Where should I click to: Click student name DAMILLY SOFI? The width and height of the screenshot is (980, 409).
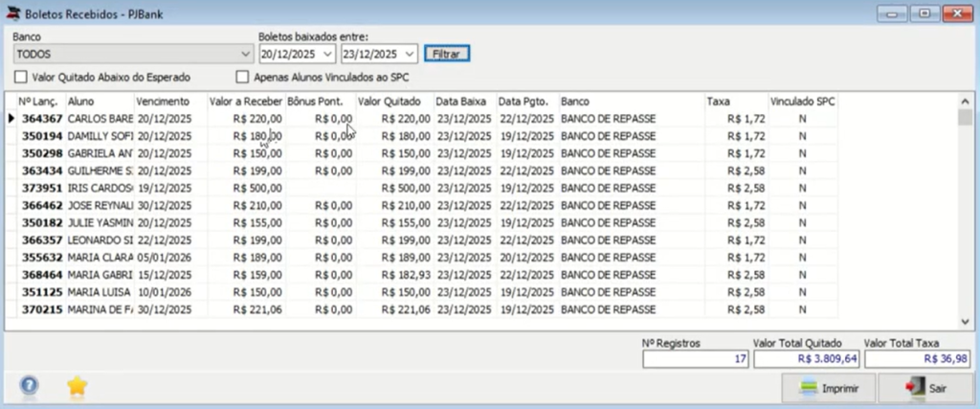100,136
